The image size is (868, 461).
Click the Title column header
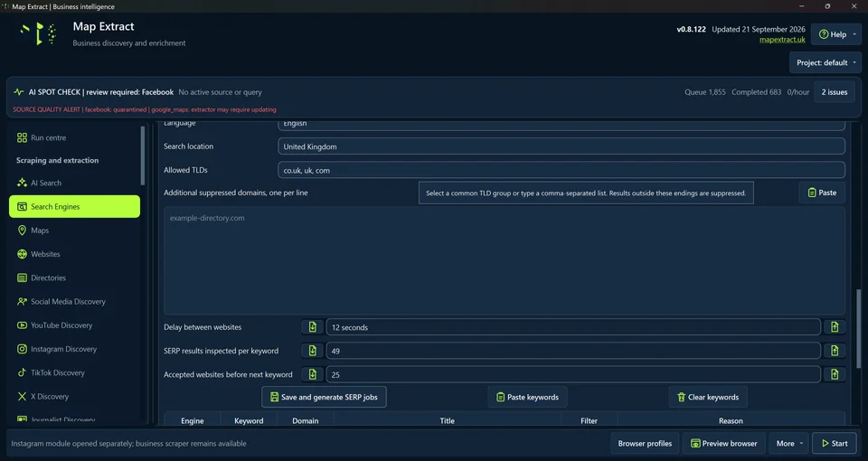447,420
